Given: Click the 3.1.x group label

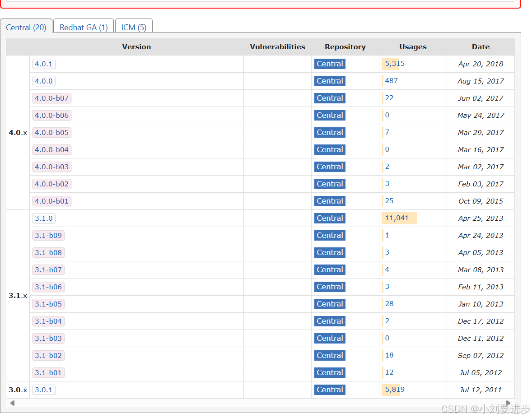Looking at the screenshot, I should click(18, 296).
